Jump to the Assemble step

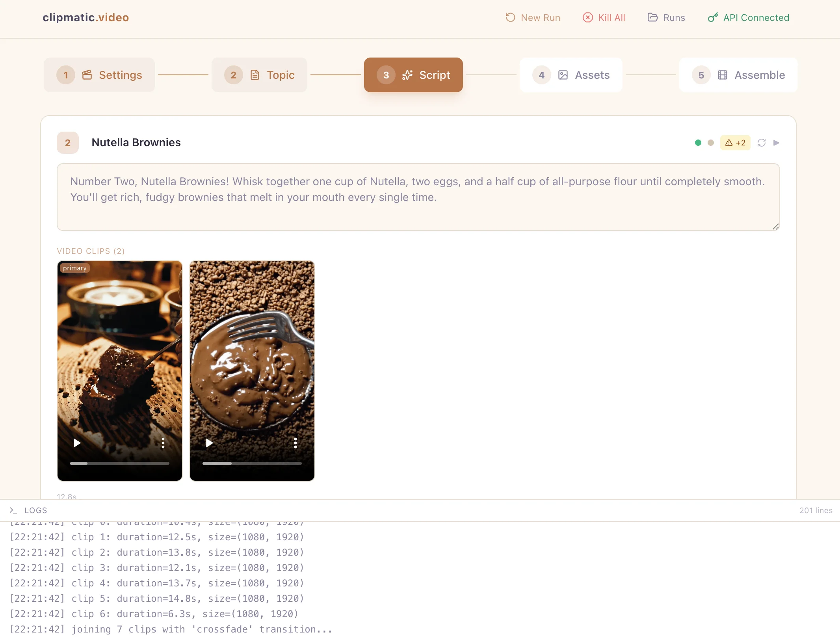[x=738, y=75]
